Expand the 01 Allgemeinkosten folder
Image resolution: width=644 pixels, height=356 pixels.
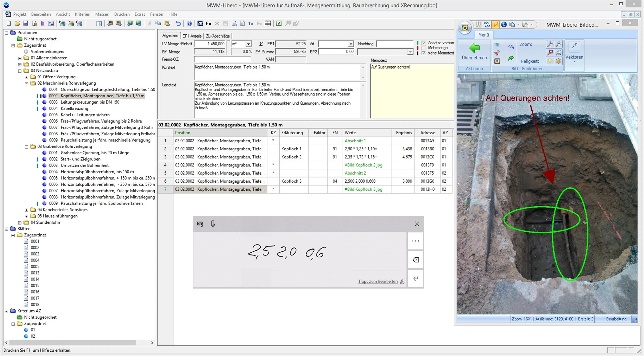tap(20, 58)
